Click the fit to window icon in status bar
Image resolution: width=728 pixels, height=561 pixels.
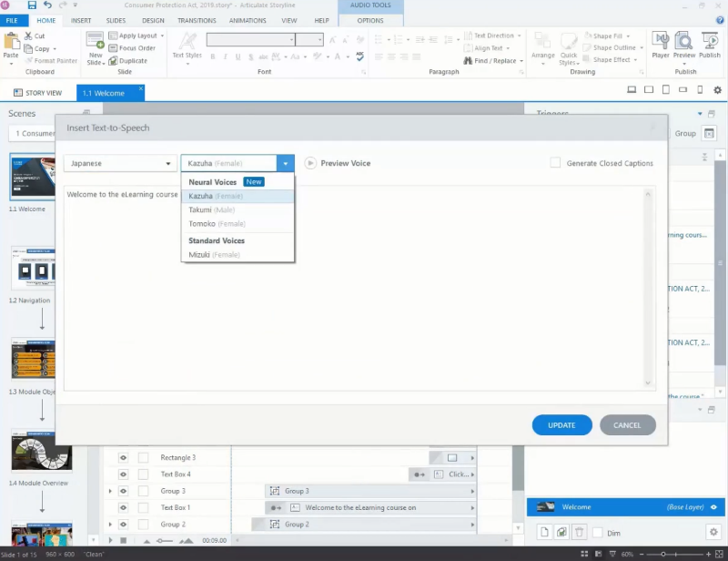click(x=719, y=554)
